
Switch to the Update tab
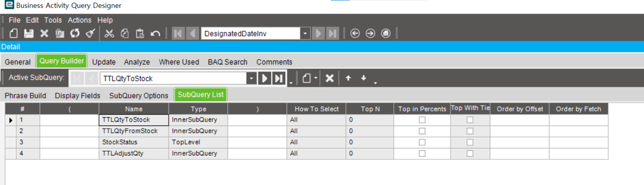(104, 62)
